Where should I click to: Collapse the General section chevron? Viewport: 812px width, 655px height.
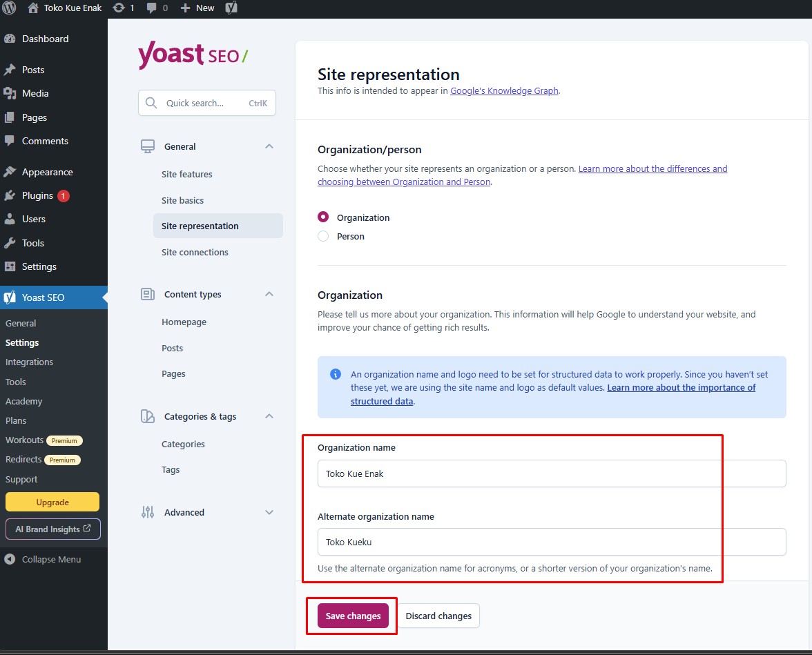click(269, 146)
